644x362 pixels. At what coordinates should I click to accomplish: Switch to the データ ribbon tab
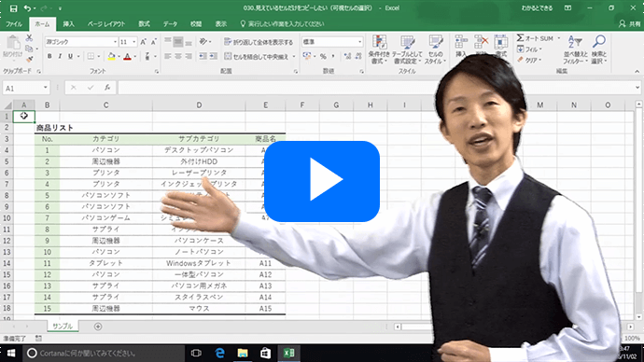click(170, 24)
